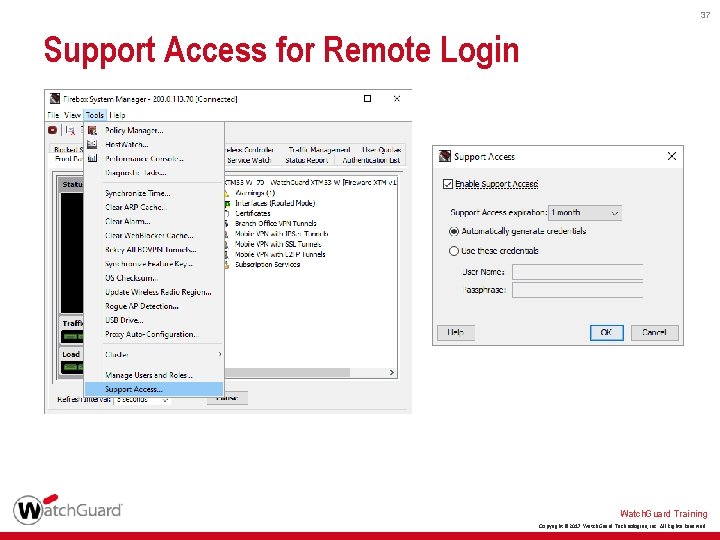Choose Support Access menu entry
The image size is (720, 540).
pos(154,389)
